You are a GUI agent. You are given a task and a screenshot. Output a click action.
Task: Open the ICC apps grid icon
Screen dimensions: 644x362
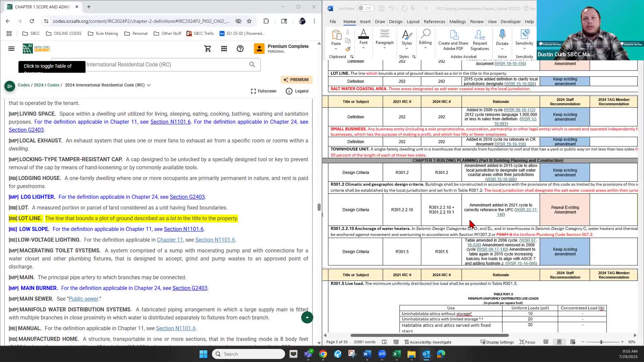[224, 49]
